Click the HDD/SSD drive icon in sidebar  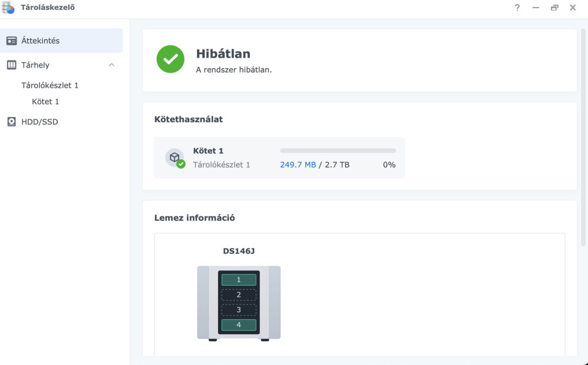11,122
